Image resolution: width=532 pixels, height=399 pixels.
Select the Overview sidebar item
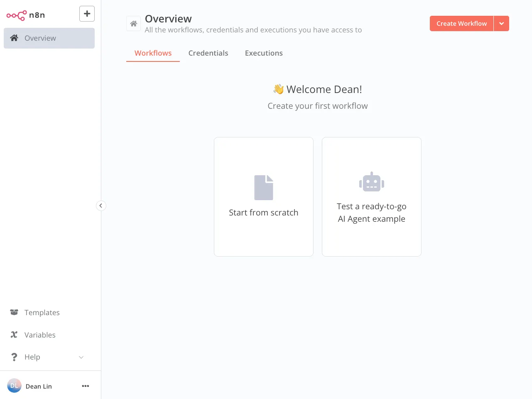pyautogui.click(x=49, y=38)
